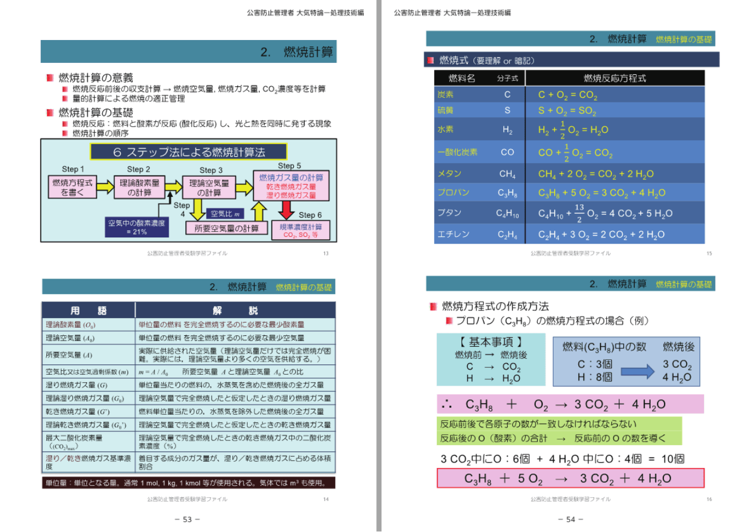Click the Step 1 box '燃焼方程式を書く'
Screen dimensions: 756x532
click(x=72, y=187)
